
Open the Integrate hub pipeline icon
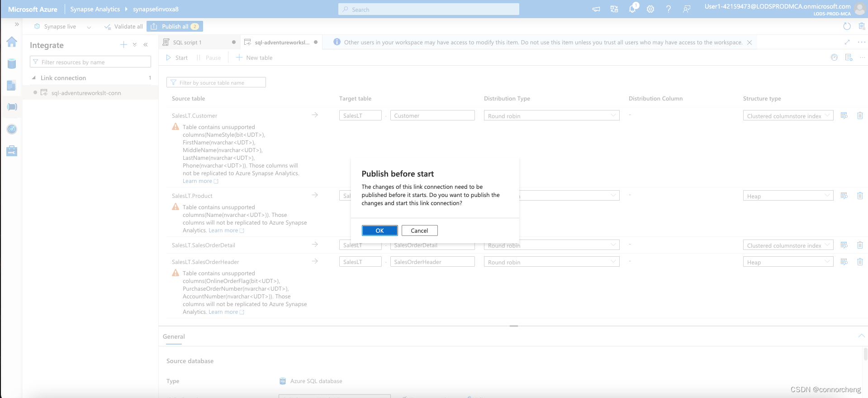[x=12, y=107]
